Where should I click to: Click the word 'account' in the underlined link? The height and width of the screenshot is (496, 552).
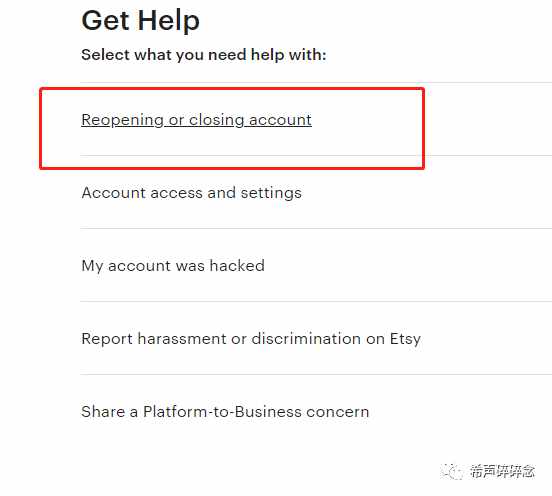[281, 120]
